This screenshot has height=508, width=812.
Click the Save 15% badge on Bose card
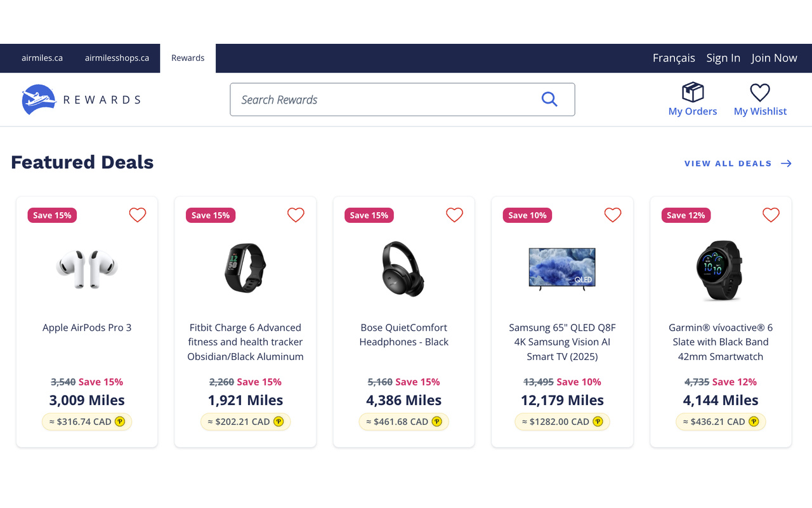(x=369, y=215)
